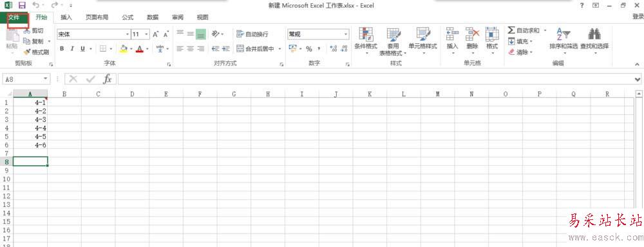Toggle Wrap Text (自动换行)
This screenshot has width=644, height=247.
[252, 34]
